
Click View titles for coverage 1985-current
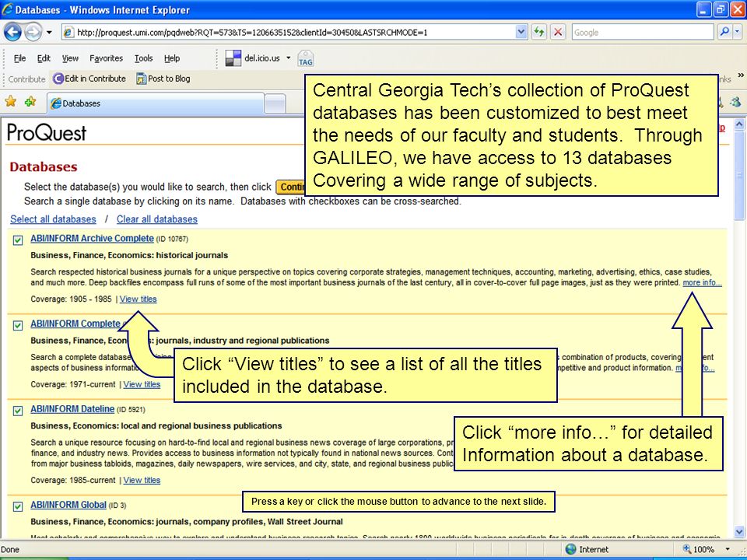(142, 480)
